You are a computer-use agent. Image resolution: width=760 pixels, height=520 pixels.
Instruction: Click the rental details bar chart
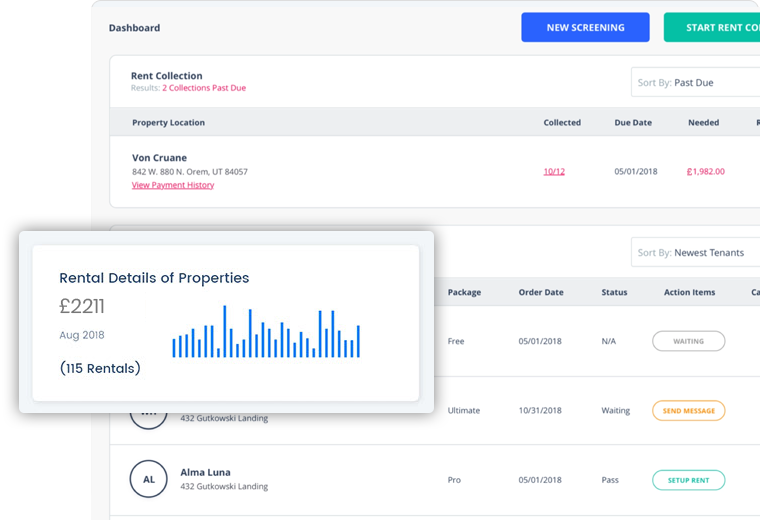point(266,331)
